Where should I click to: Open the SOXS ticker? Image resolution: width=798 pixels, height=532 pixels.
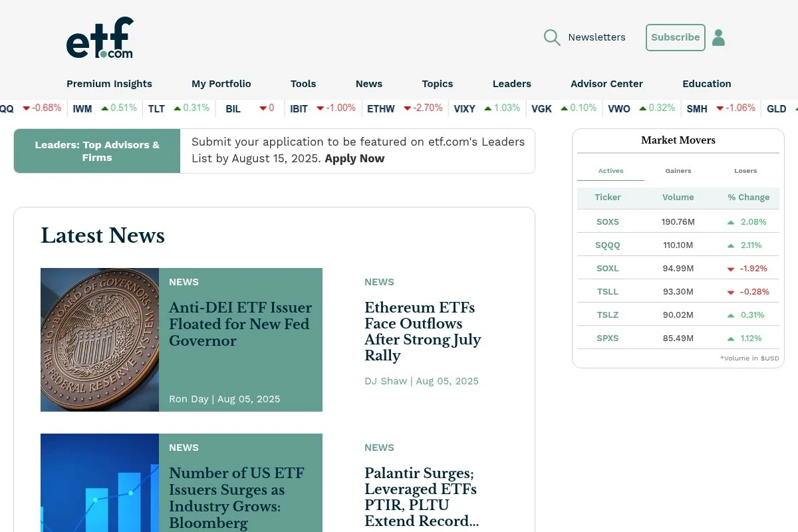[608, 222]
